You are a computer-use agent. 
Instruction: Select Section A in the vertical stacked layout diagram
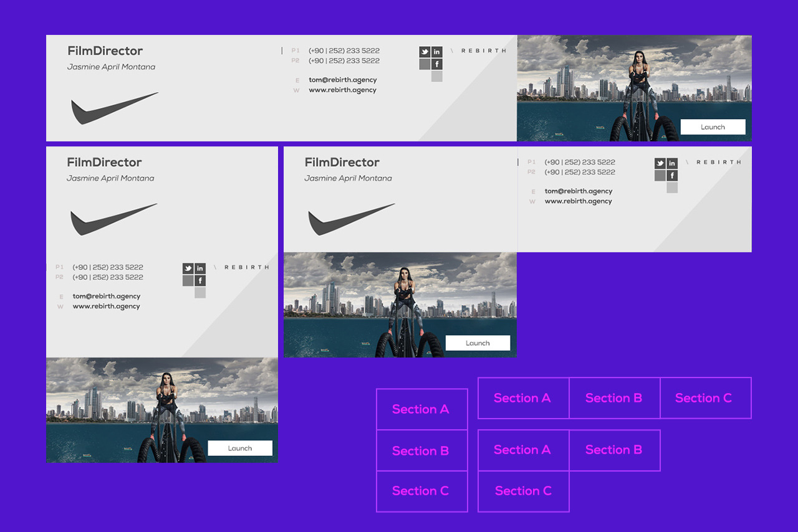421,409
